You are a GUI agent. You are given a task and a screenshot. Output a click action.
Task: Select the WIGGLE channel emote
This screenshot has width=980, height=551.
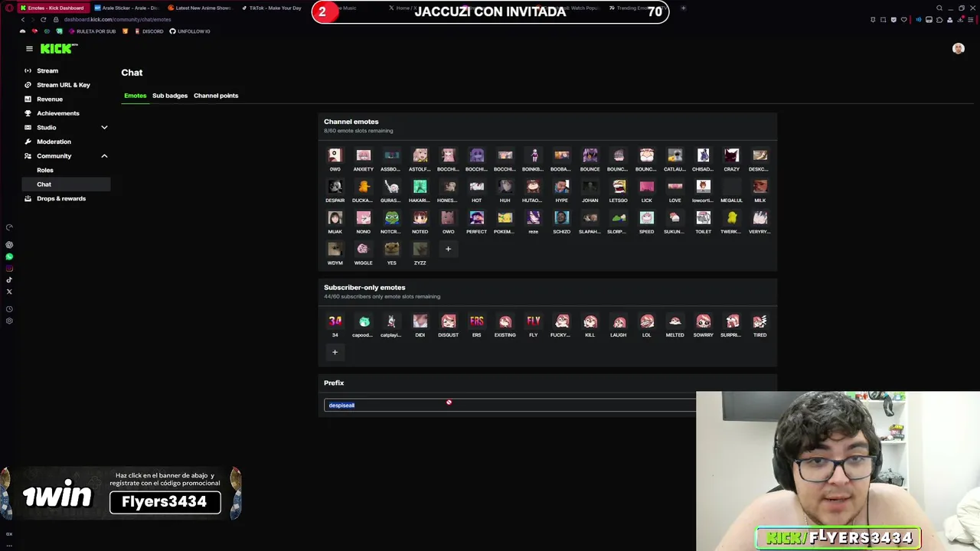(363, 254)
